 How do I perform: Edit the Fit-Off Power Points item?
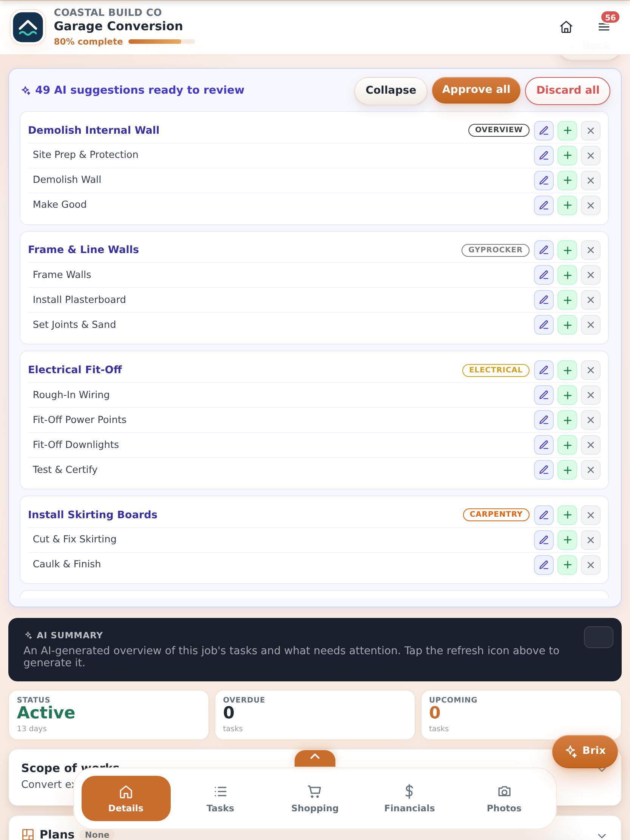click(544, 420)
